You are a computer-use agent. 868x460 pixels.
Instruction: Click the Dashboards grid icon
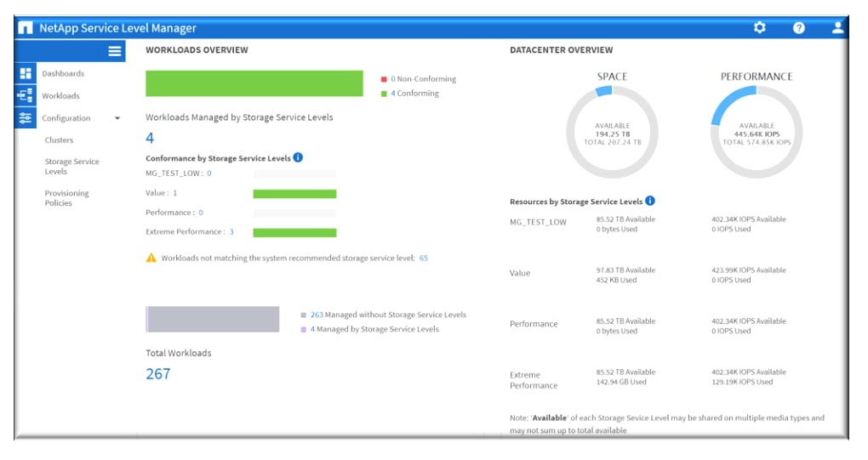[x=26, y=74]
